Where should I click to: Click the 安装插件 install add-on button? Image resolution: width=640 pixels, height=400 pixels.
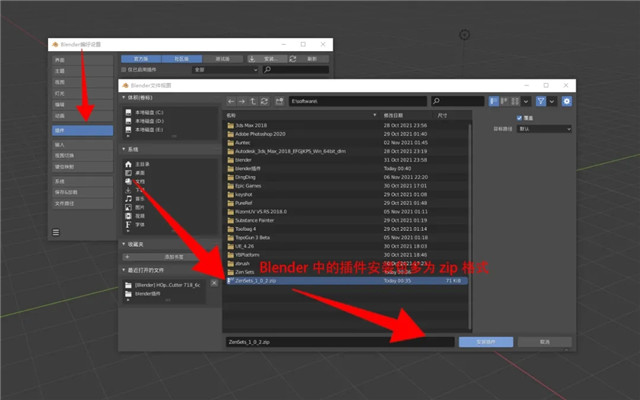(x=486, y=341)
